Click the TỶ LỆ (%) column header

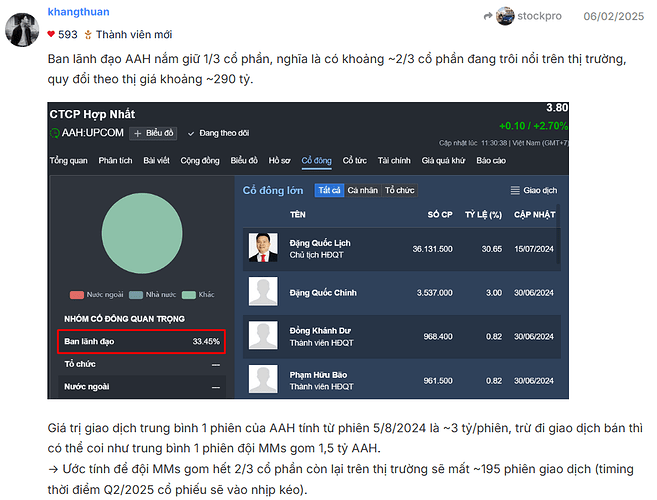(483, 215)
